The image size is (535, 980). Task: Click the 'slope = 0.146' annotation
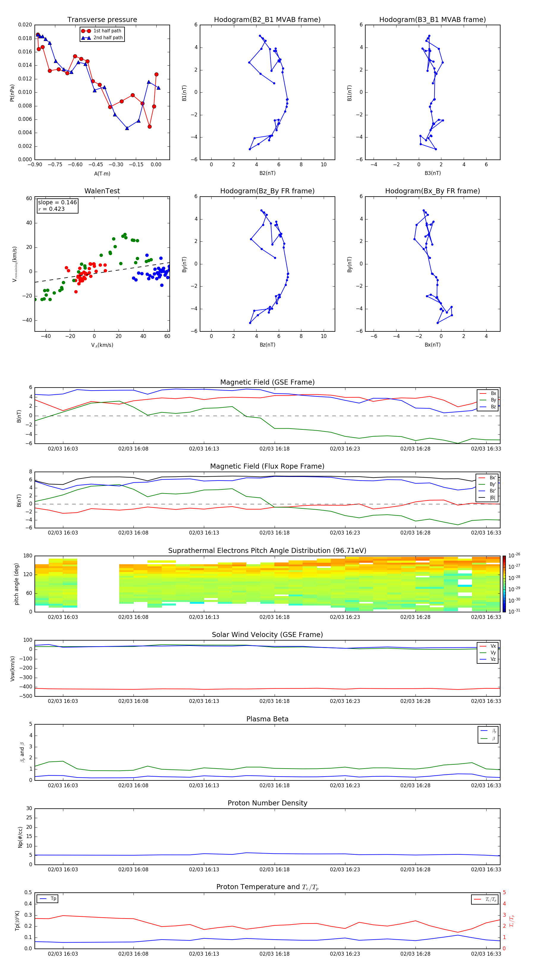coord(57,203)
